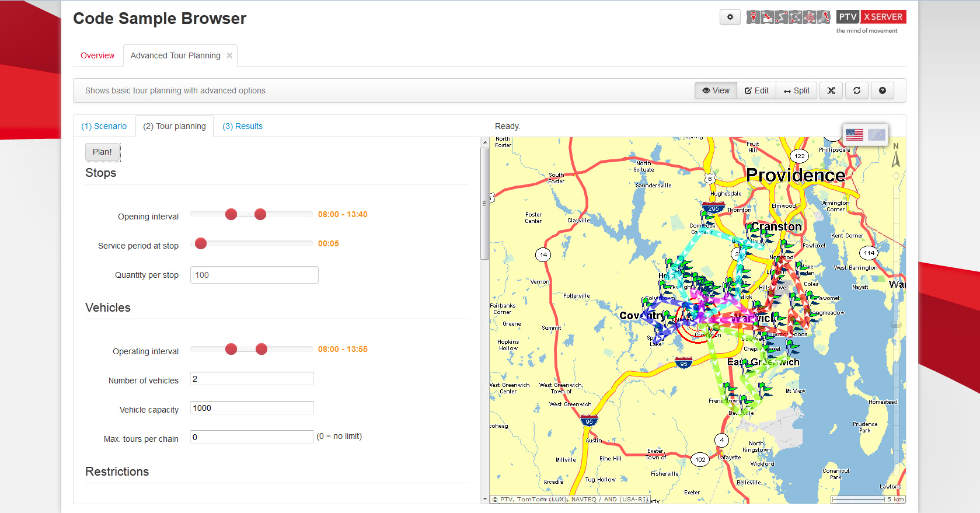Go to the (3) Results tab
Screen dimensions: 980x513
[x=242, y=126]
